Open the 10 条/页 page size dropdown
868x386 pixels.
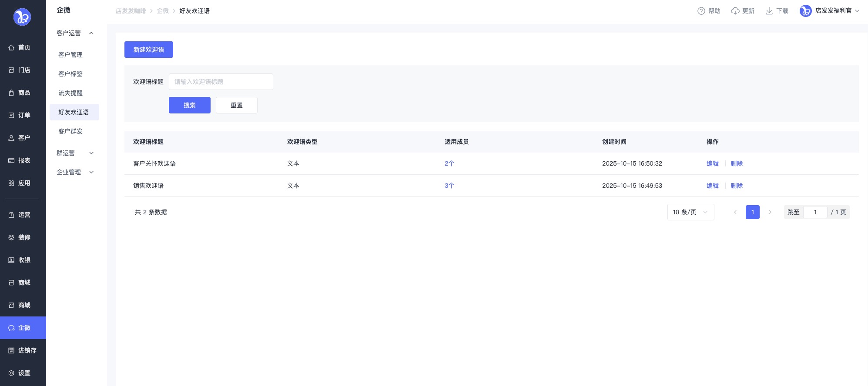690,212
